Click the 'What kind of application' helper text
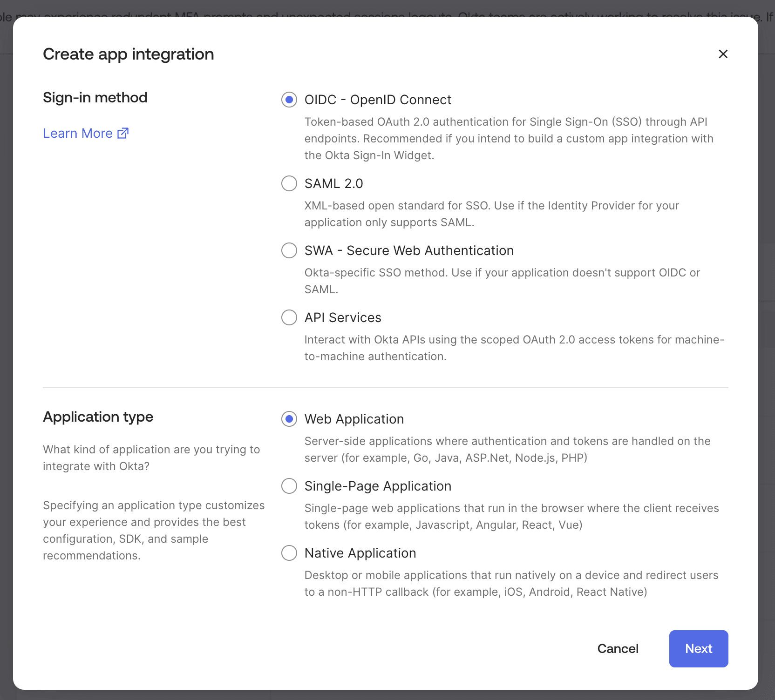775x700 pixels. point(151,458)
